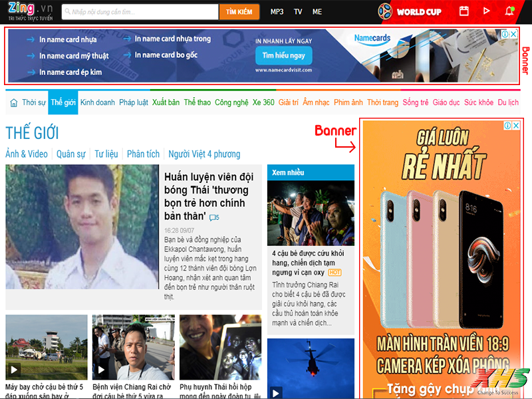Open ad info on phone sidebar ad
Viewport: 532px width, 399px height.
(x=507, y=126)
